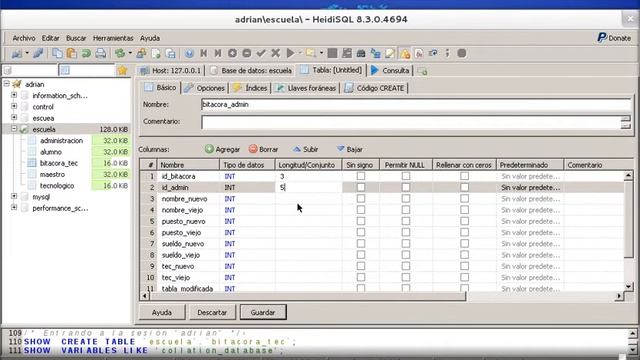Click the yellow warning triangle toolbar icon

coord(404,53)
